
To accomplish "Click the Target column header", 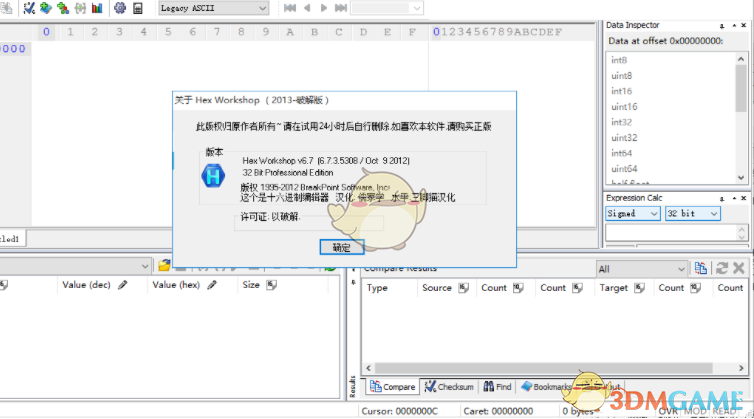I will pyautogui.click(x=614, y=288).
